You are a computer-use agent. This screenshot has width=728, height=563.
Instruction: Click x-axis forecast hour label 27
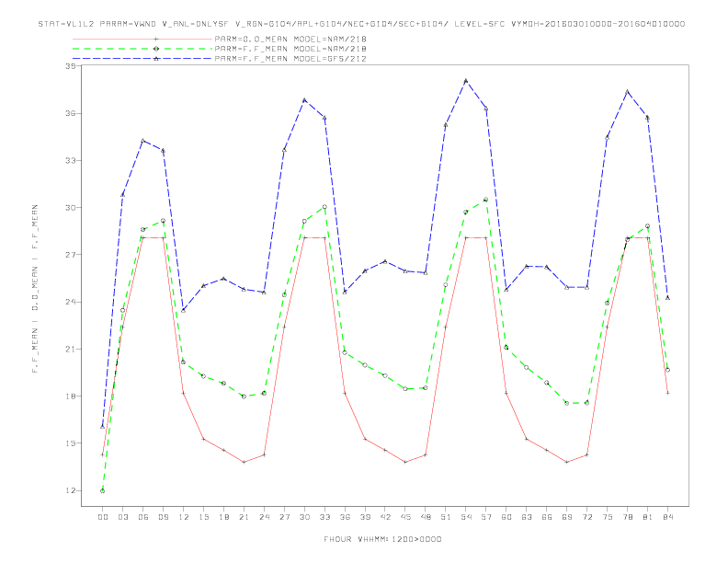[284, 517]
